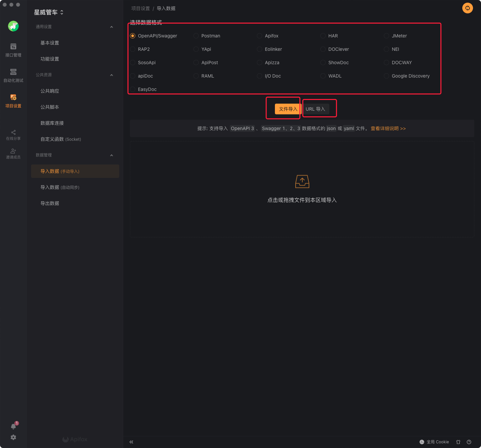Image resolution: width=481 pixels, height=448 pixels.
Task: Select the RAP2 format radio
Action: 133,49
